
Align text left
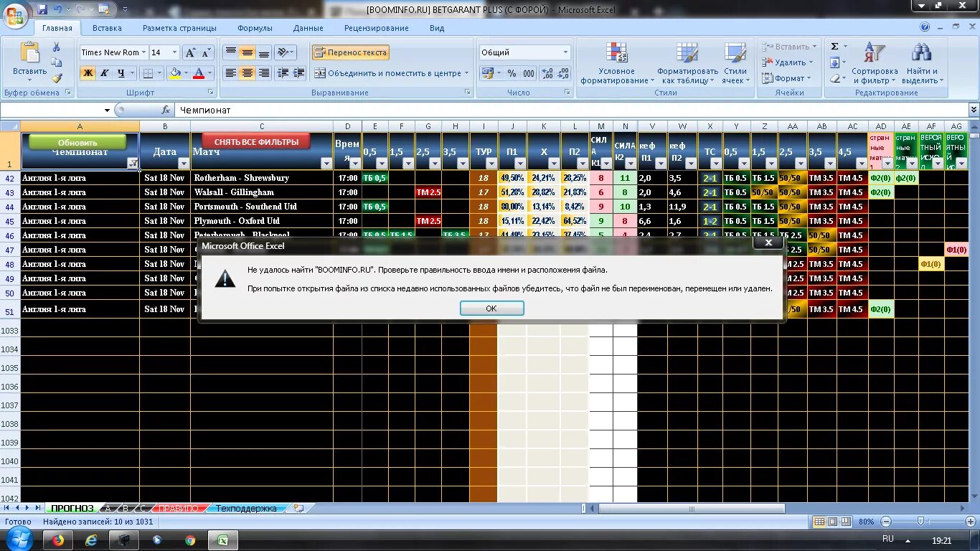[230, 72]
